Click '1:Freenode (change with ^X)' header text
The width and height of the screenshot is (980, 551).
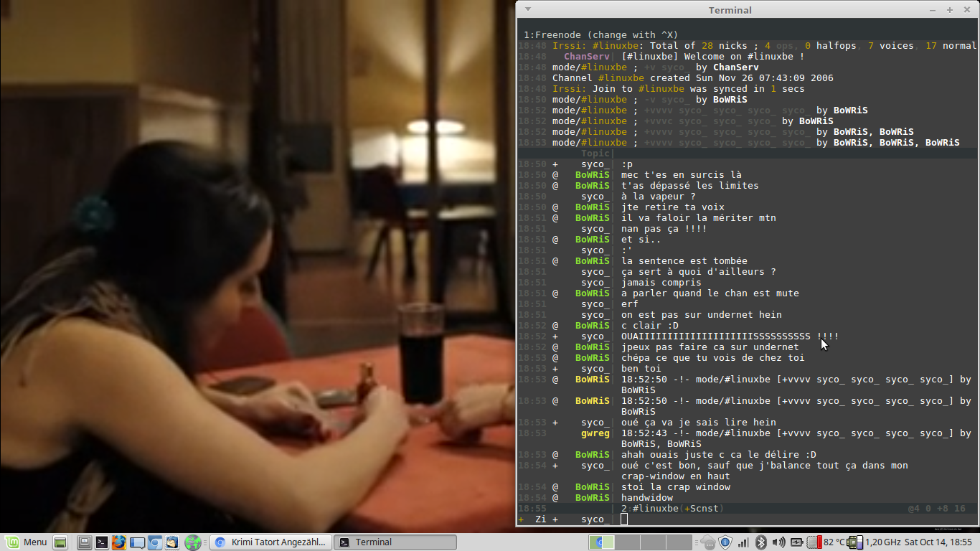(600, 34)
